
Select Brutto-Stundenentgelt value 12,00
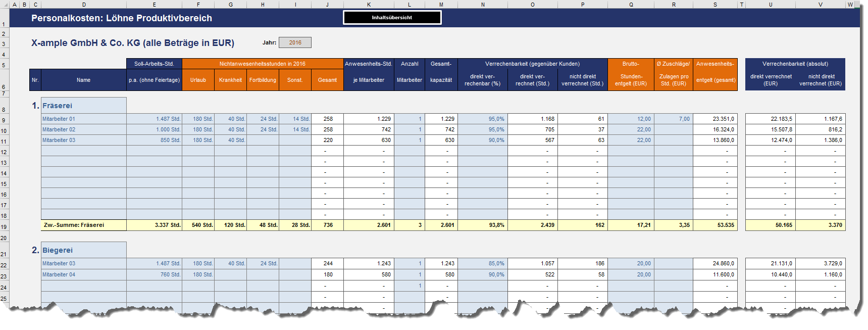coord(631,119)
